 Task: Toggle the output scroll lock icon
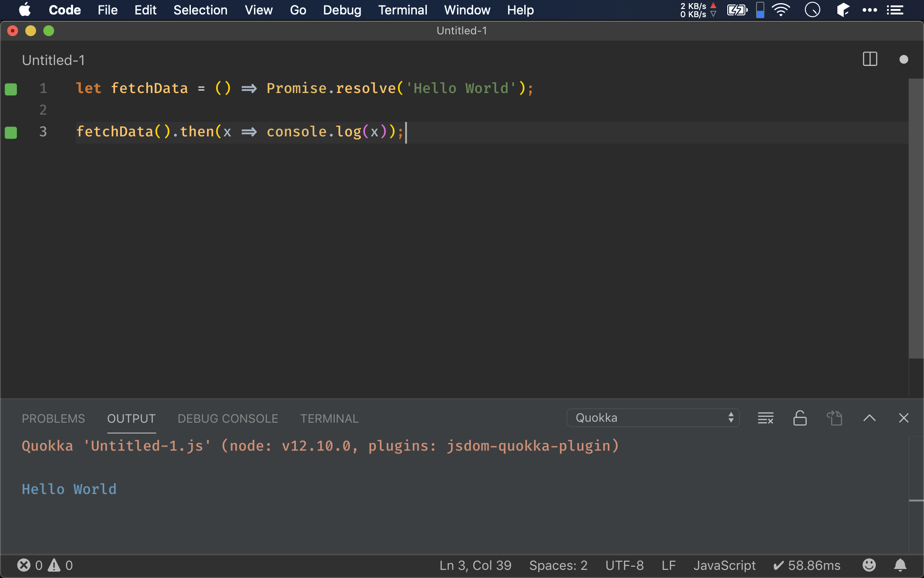[799, 418]
